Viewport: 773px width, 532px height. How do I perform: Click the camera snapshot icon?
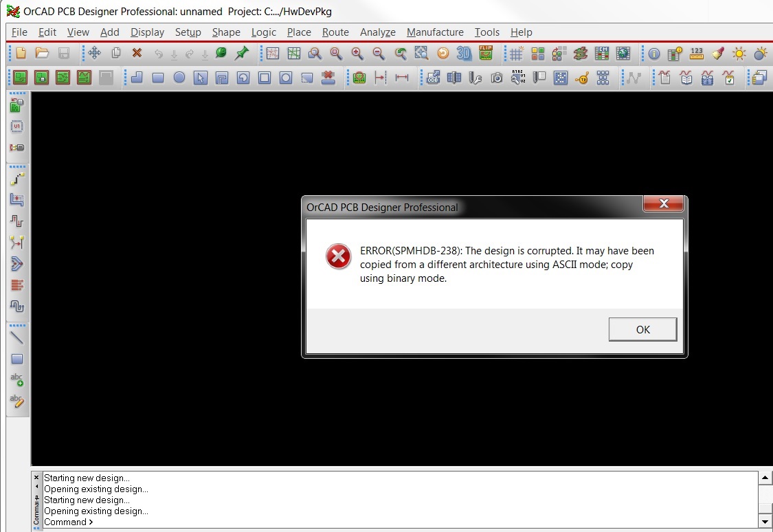coord(496,78)
